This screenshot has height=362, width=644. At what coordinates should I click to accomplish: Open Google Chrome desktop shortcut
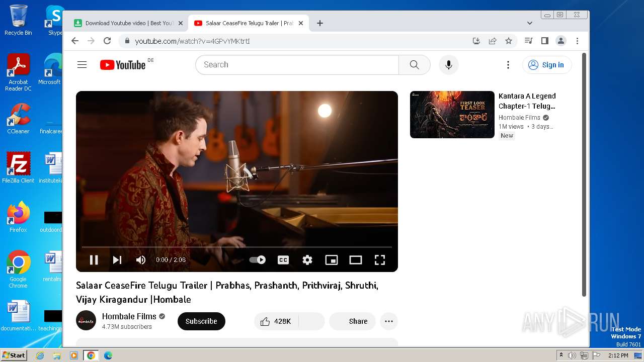point(18,269)
